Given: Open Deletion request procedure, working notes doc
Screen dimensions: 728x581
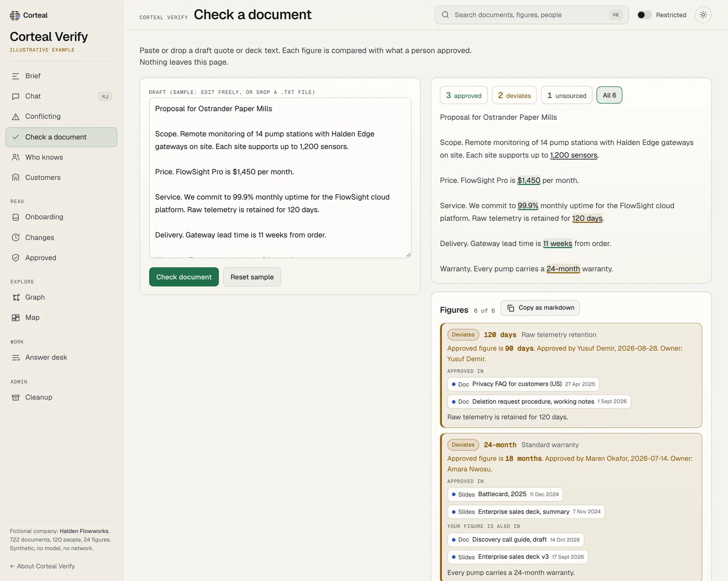Looking at the screenshot, I should (x=539, y=401).
